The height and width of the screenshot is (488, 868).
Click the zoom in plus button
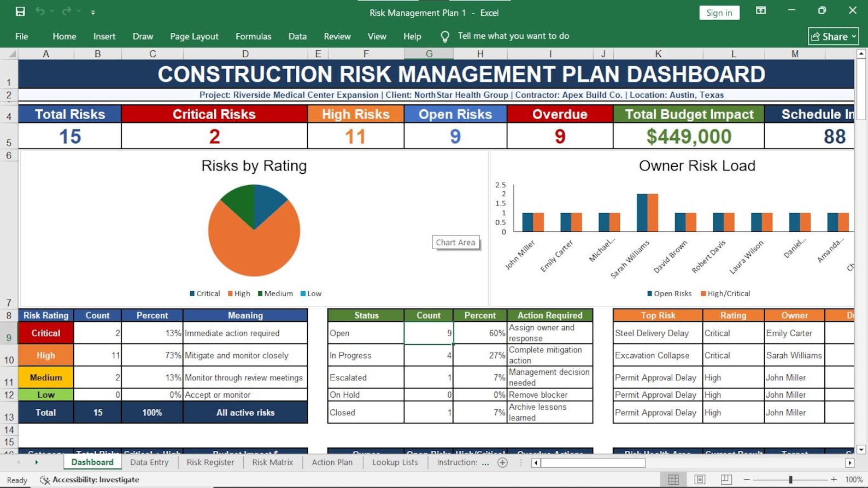click(834, 480)
